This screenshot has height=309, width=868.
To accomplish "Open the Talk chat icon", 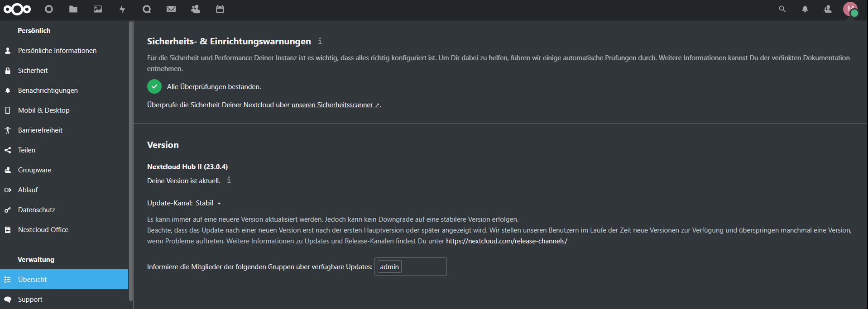I will (147, 9).
